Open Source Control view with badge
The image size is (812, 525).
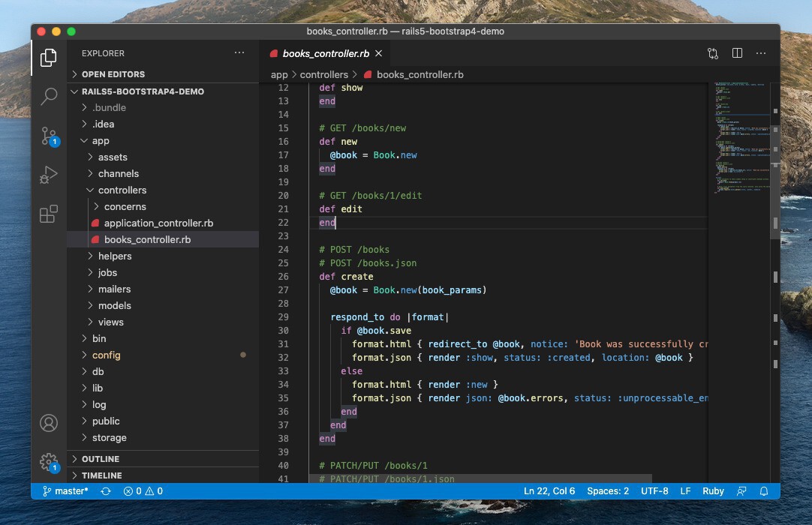pyautogui.click(x=49, y=136)
